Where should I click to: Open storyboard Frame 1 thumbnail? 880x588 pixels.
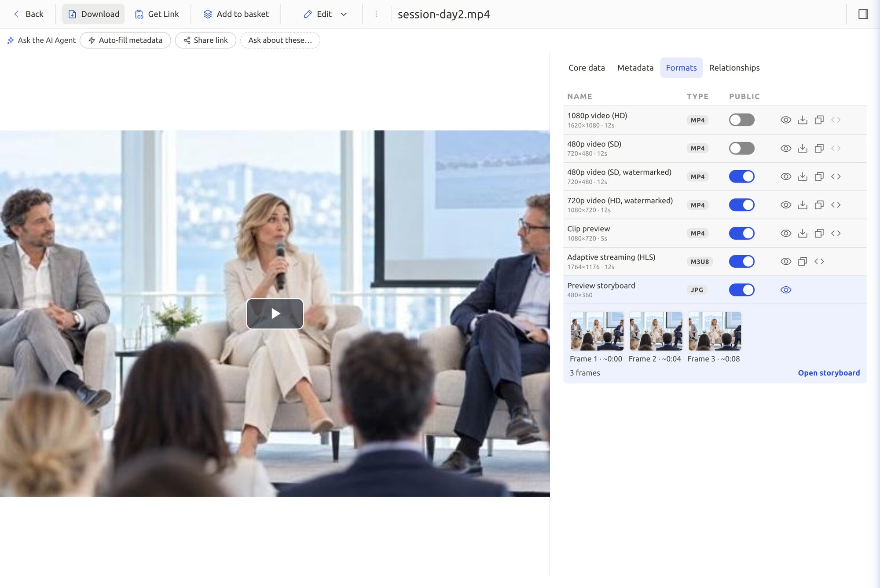pyautogui.click(x=597, y=331)
